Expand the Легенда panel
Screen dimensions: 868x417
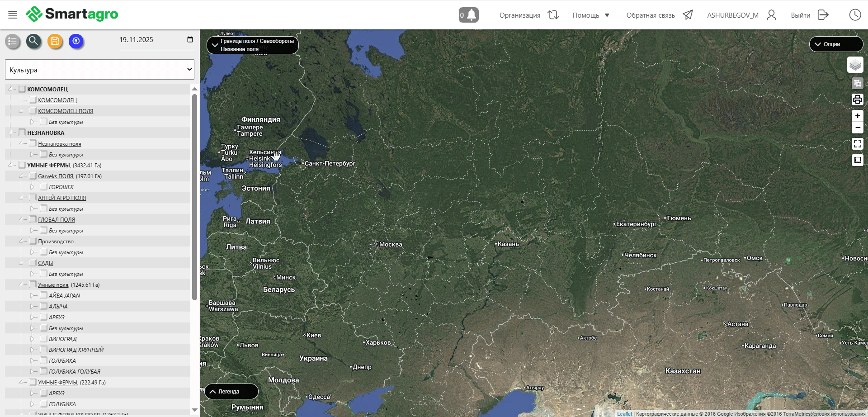pyautogui.click(x=231, y=392)
